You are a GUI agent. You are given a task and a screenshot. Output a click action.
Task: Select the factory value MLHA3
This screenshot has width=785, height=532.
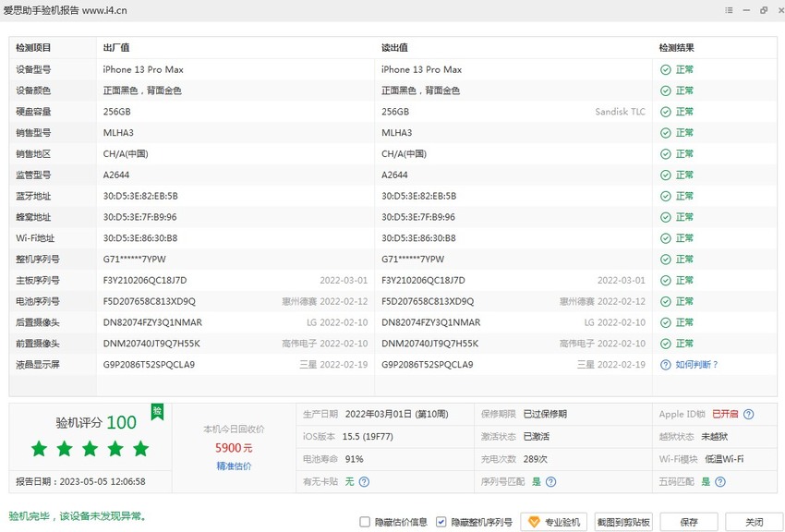pyautogui.click(x=118, y=133)
